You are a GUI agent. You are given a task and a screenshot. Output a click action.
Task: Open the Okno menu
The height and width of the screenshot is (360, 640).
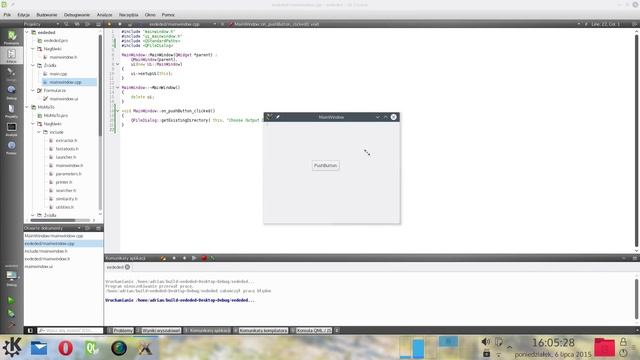[150, 15]
